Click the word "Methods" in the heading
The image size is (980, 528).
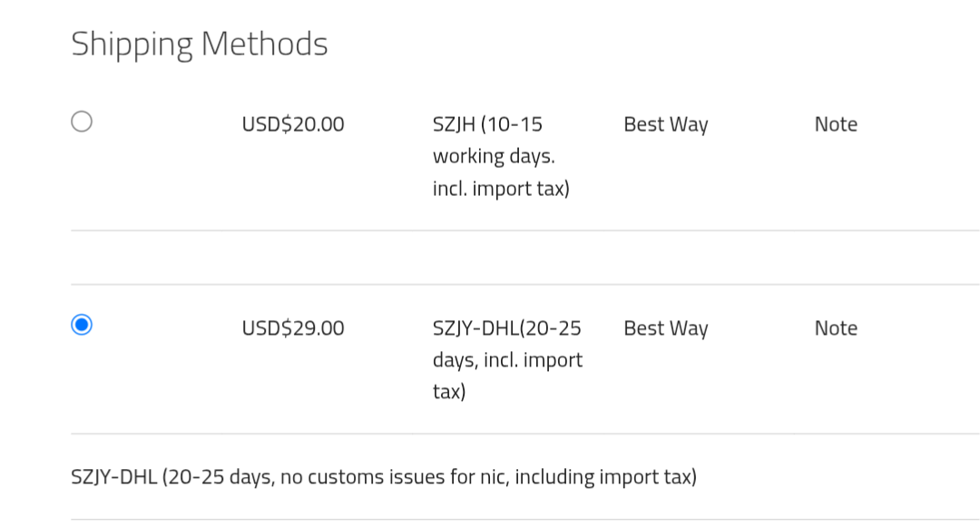pyautogui.click(x=264, y=44)
